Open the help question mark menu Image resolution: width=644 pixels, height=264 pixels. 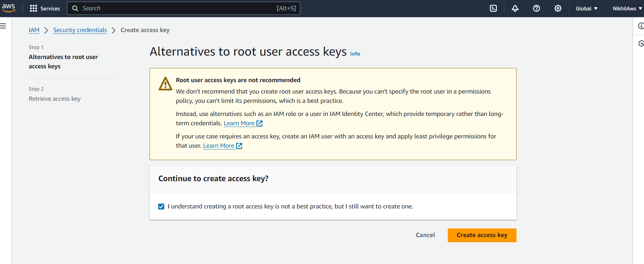point(536,8)
